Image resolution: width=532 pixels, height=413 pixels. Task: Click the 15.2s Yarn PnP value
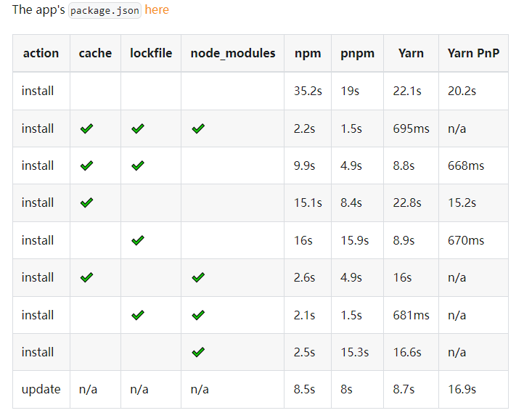(x=462, y=203)
